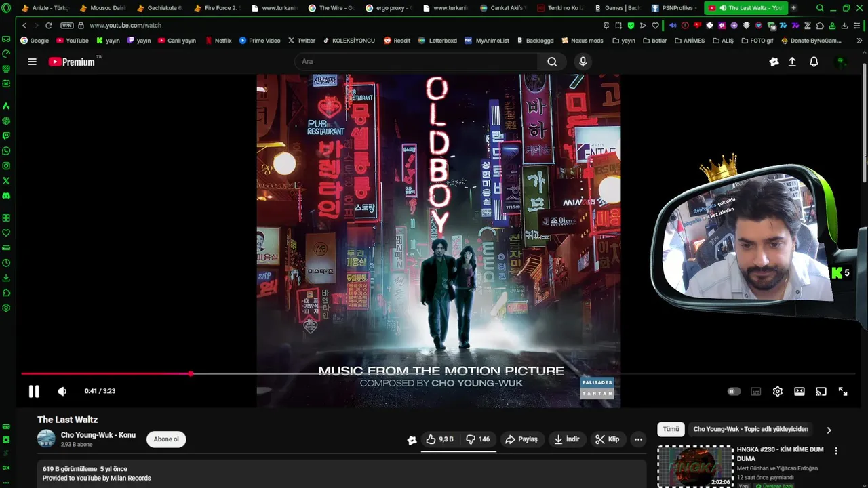Like the video with 9,3 B button

[440, 439]
